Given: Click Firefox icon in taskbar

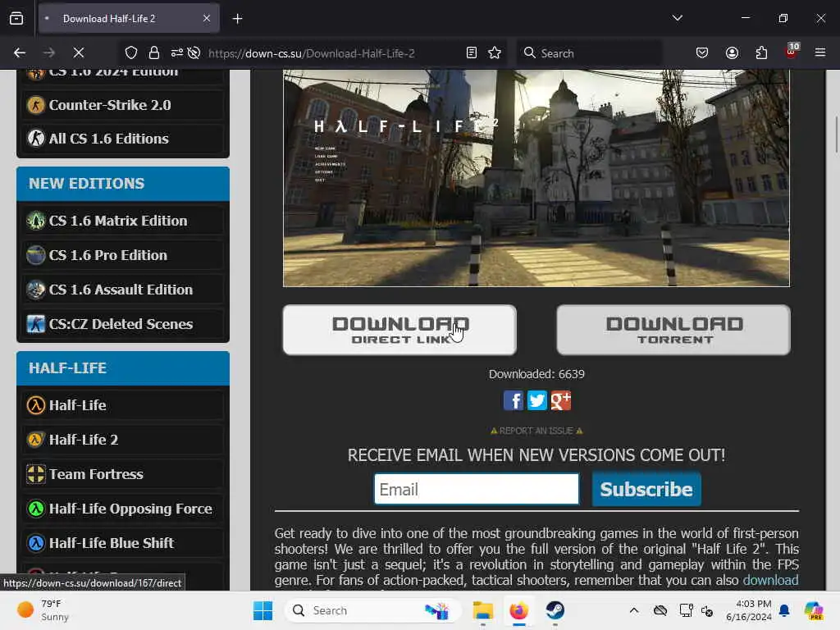Looking at the screenshot, I should [518, 610].
